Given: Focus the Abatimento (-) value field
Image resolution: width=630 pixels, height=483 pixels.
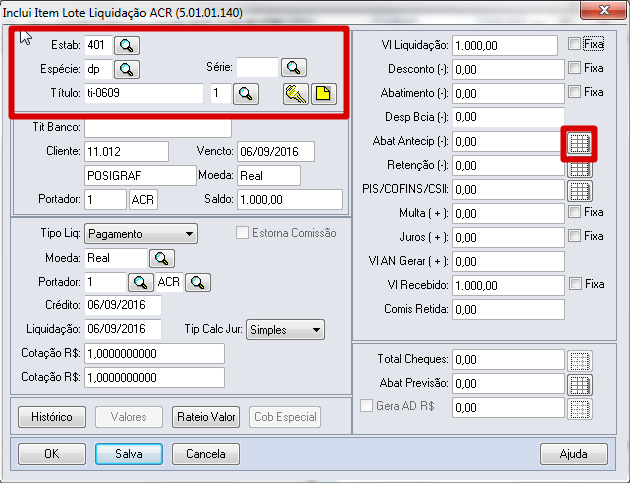Looking at the screenshot, I should 508,94.
